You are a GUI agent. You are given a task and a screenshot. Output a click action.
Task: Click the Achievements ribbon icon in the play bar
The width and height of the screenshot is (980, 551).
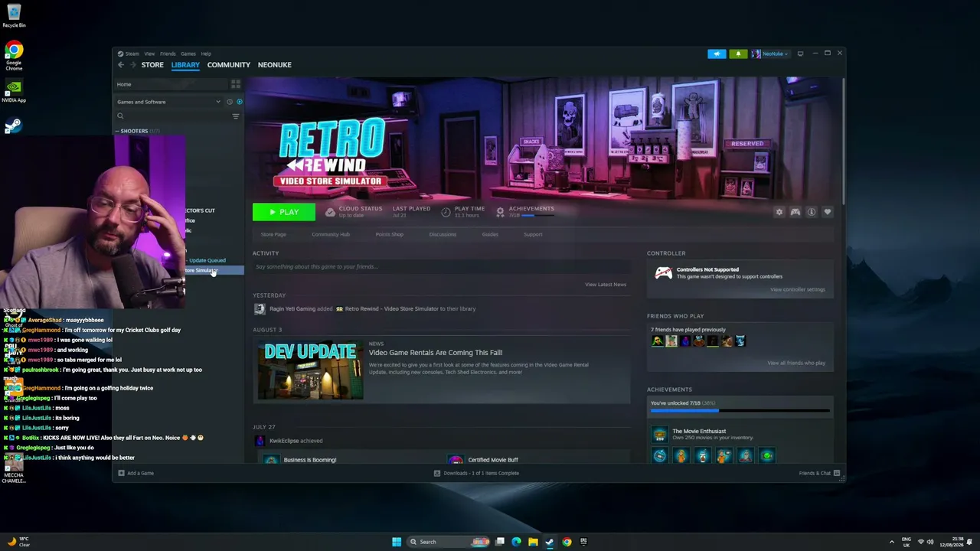pos(500,212)
